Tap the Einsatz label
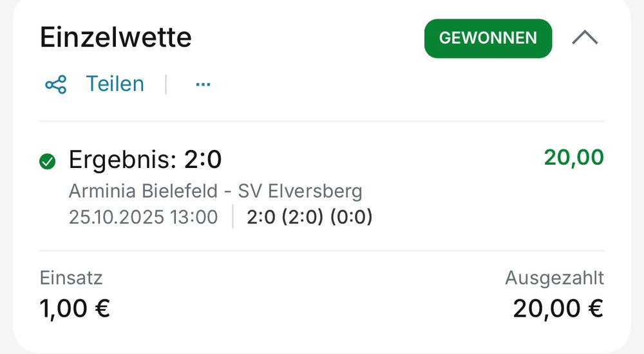This screenshot has height=354, width=644. 71,278
